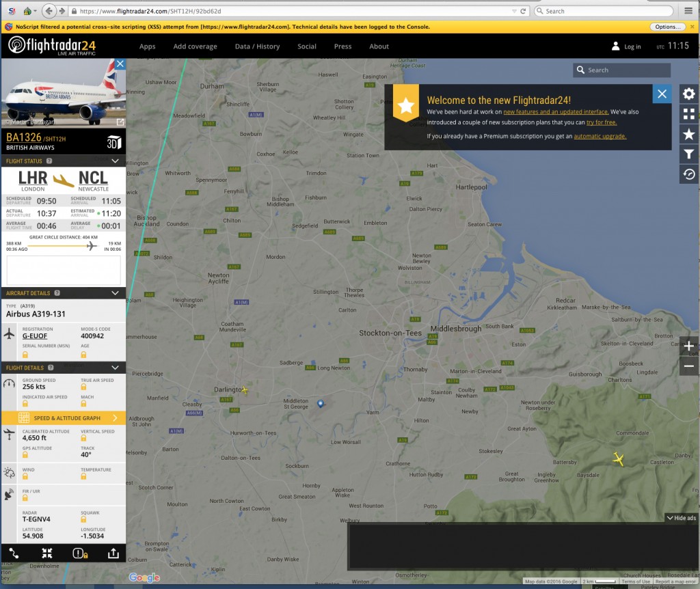Share this flight via share icon
This screenshot has height=589, width=700.
[113, 553]
